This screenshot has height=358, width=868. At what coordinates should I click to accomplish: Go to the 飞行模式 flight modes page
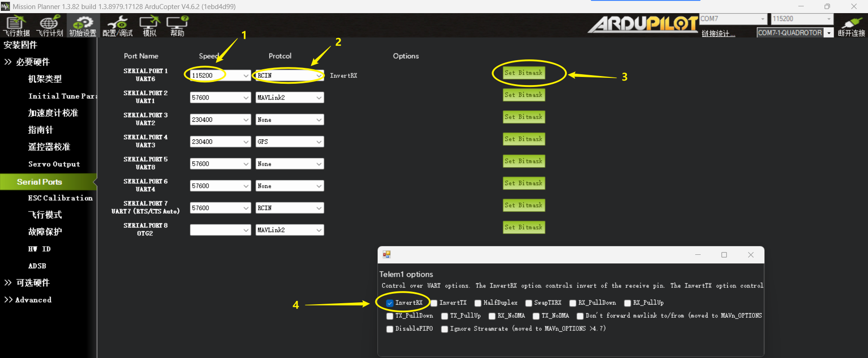(x=45, y=215)
